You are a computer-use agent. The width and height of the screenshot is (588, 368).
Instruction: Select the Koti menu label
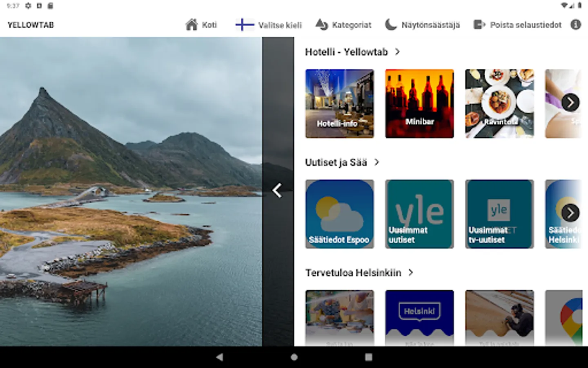(x=209, y=25)
